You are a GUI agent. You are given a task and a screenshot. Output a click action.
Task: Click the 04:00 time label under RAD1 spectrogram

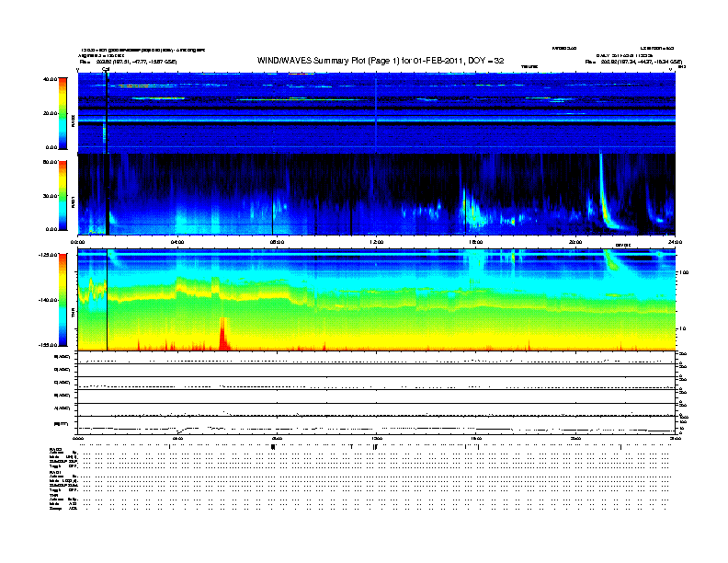coord(177,242)
